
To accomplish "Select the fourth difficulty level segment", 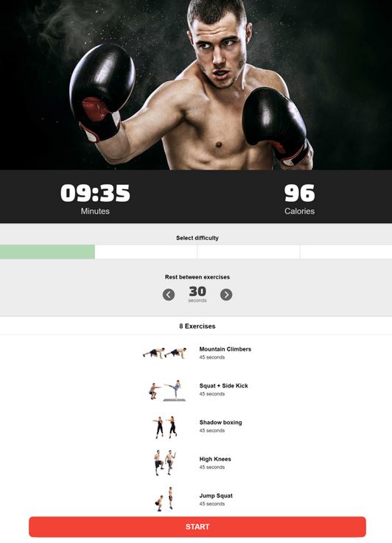I will (346, 252).
